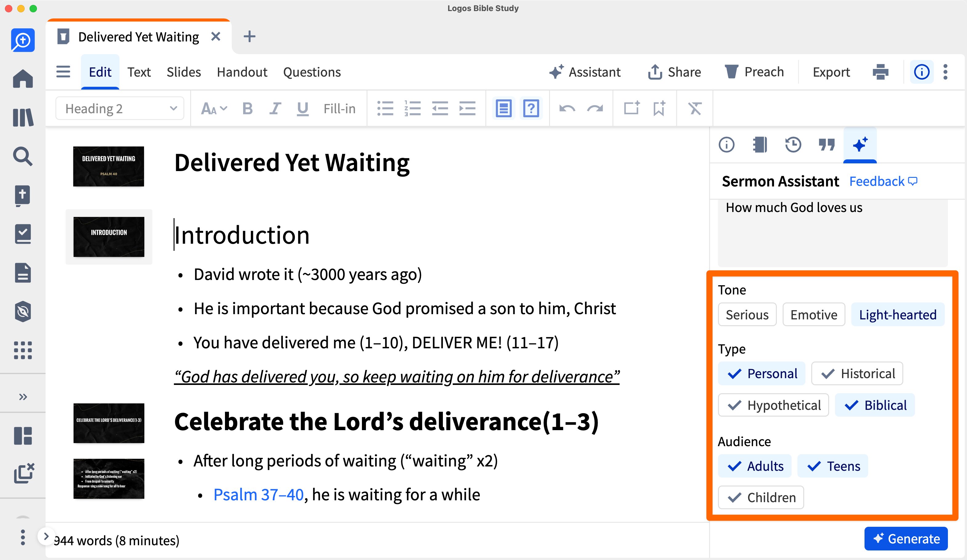
Task: Select the Light-hearted tone
Action: 897,314
